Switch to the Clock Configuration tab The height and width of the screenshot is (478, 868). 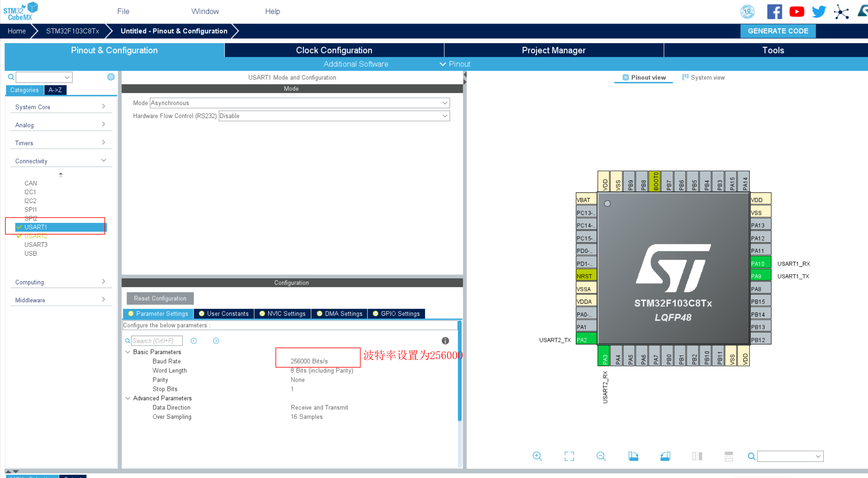[334, 50]
